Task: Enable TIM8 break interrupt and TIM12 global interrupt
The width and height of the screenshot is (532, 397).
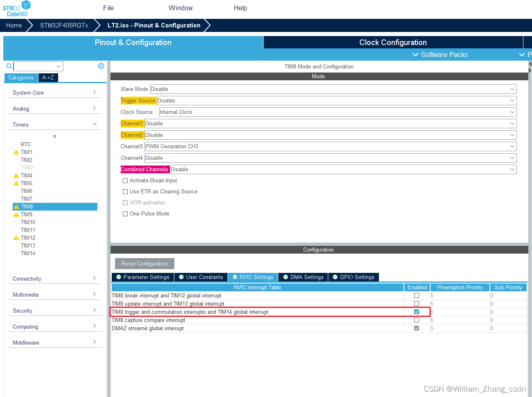Action: 417,295
